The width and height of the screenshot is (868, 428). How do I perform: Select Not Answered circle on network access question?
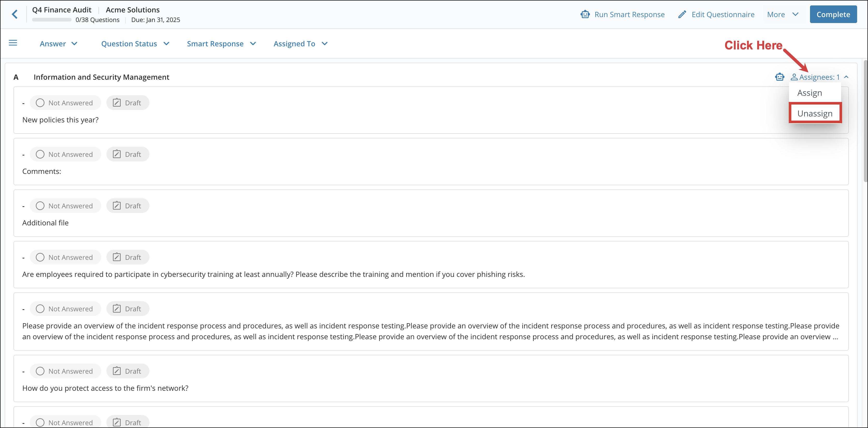tap(40, 371)
